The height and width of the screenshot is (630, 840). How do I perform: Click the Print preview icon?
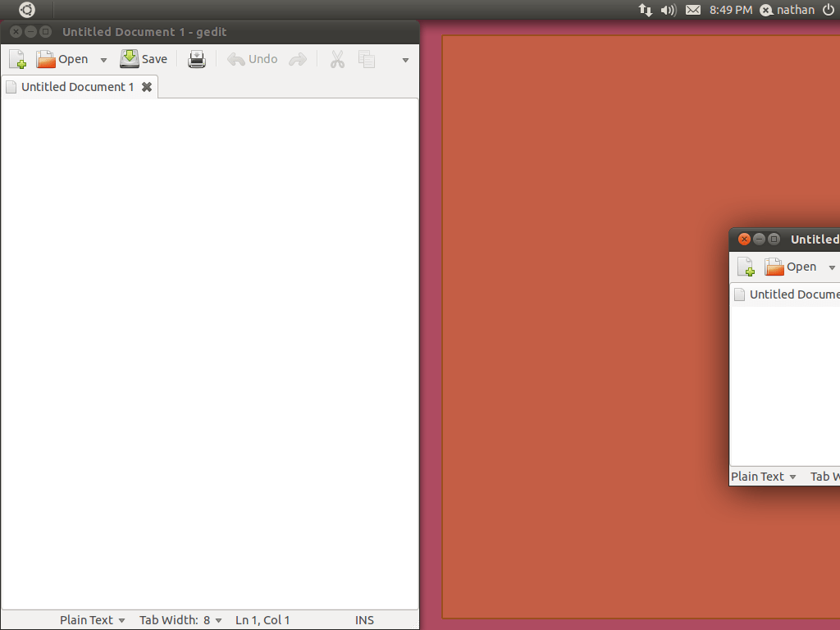tap(196, 58)
